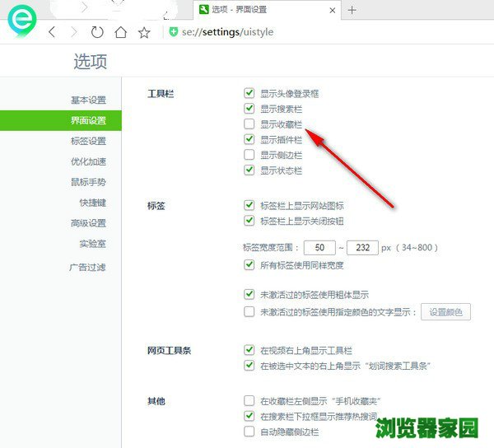Click the maximum tab width field 232

pos(362,247)
